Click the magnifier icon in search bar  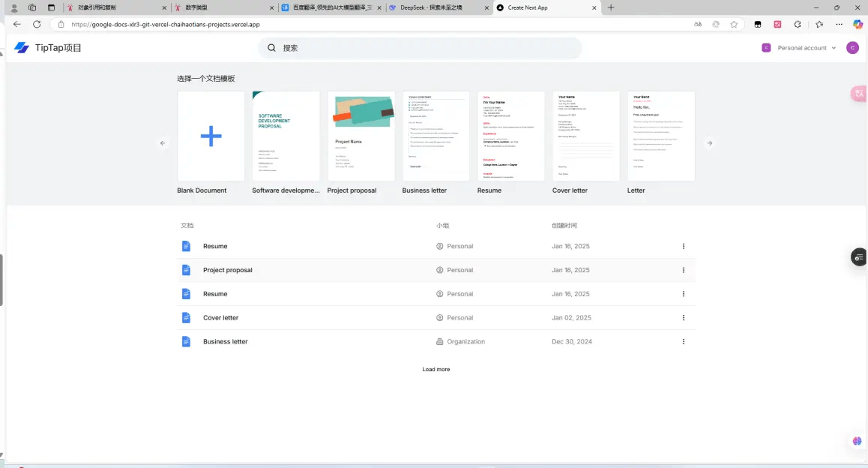click(x=272, y=48)
